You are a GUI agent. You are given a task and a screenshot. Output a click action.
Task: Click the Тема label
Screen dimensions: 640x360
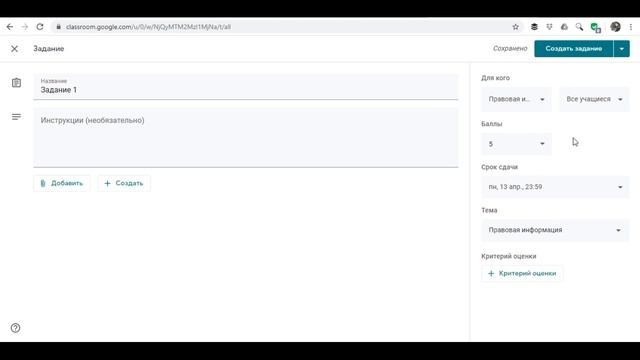(489, 210)
